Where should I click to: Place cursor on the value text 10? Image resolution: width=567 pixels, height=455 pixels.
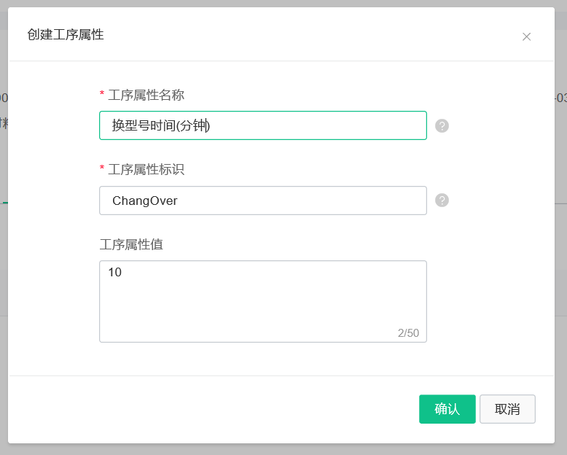(115, 272)
